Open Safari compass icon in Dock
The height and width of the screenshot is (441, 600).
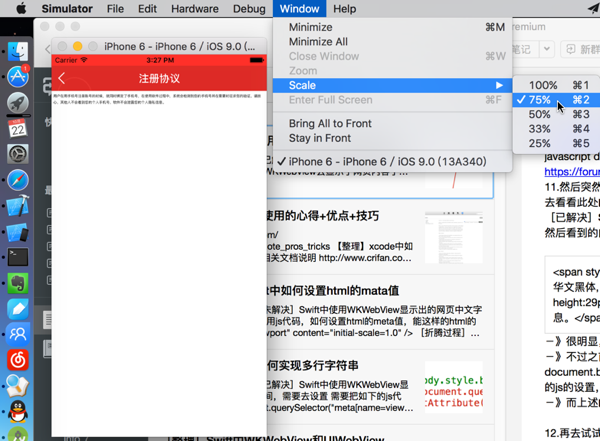point(18,180)
